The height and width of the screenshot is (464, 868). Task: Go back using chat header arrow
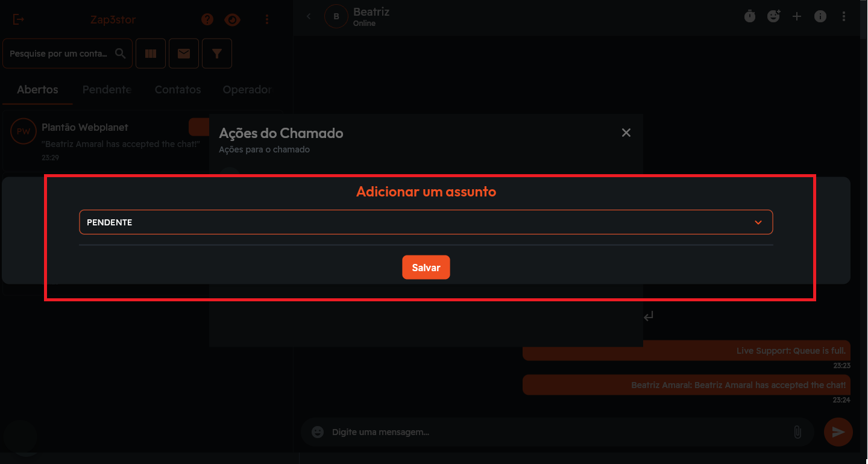(309, 16)
